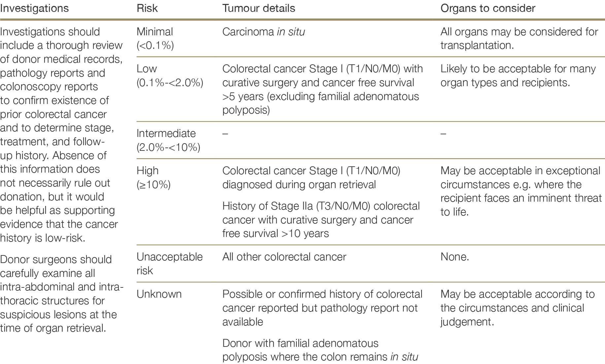Click the Unknown risk cell
The width and height of the screenshot is (605, 364).
pyautogui.click(x=159, y=294)
